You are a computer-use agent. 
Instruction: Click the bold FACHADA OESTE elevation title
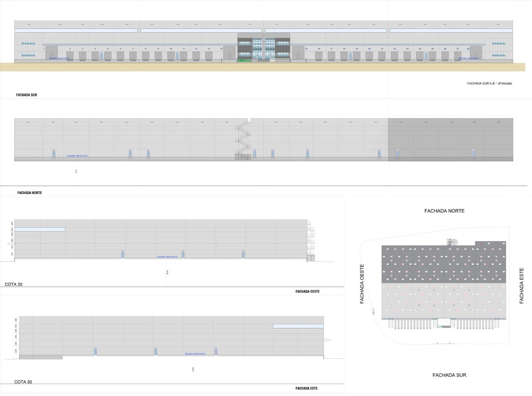(x=308, y=292)
